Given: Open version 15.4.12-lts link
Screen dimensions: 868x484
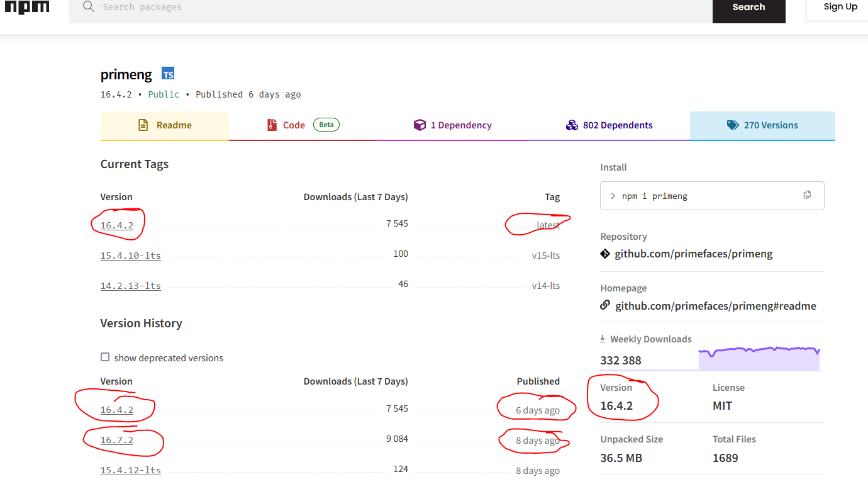Looking at the screenshot, I should [131, 470].
